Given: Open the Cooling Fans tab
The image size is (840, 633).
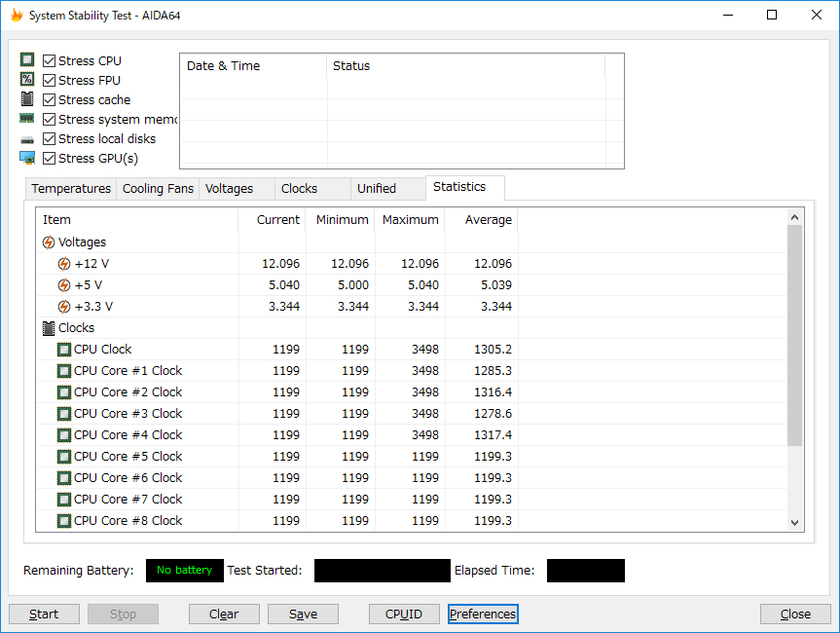Looking at the screenshot, I should click(x=158, y=189).
